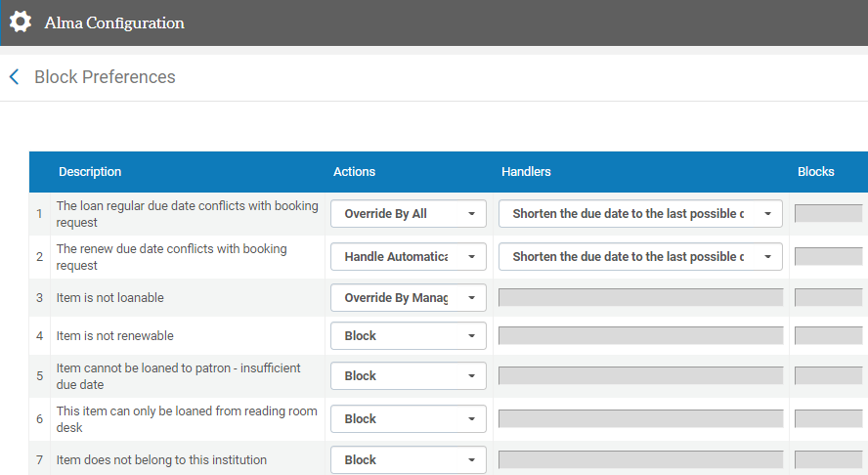Open Handlers dropdown in row 2
The image size is (868, 475).
pyautogui.click(x=640, y=256)
